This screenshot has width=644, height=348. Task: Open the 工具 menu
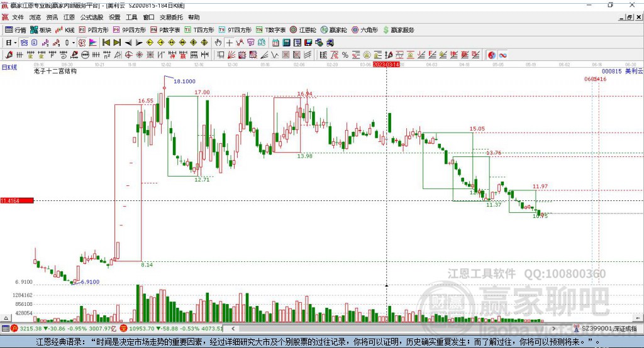coord(131,17)
